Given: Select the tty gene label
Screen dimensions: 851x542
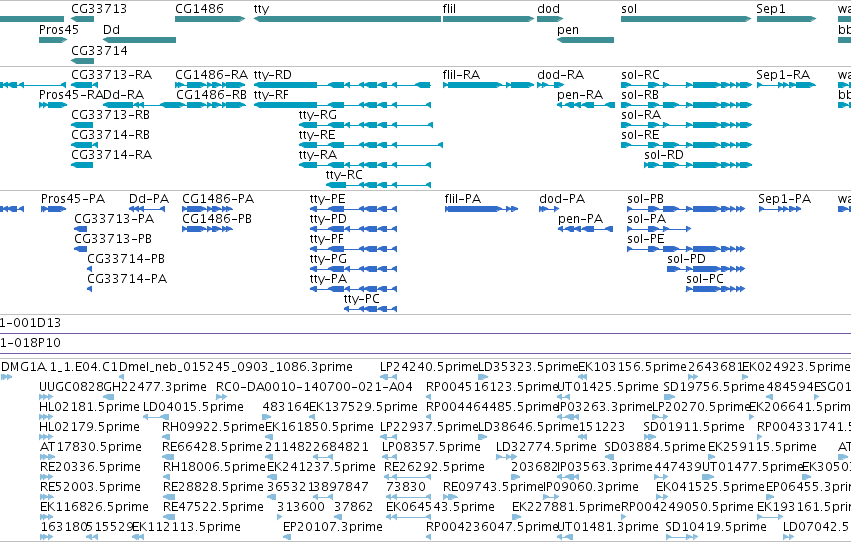Looking at the screenshot, I should click(x=261, y=9).
